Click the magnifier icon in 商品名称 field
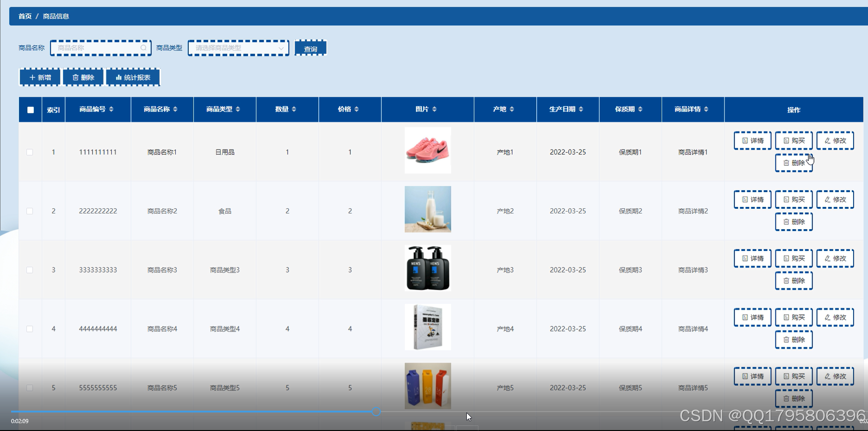 click(x=143, y=48)
